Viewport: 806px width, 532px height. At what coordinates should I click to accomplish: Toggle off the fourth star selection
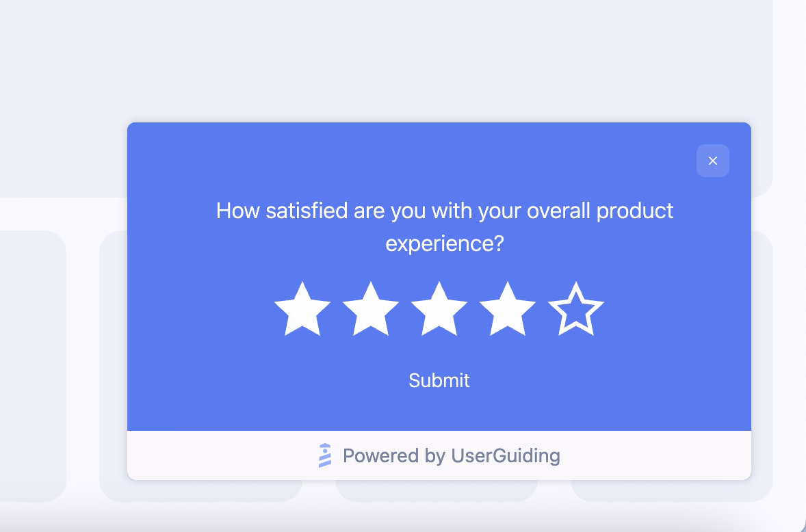tap(508, 309)
